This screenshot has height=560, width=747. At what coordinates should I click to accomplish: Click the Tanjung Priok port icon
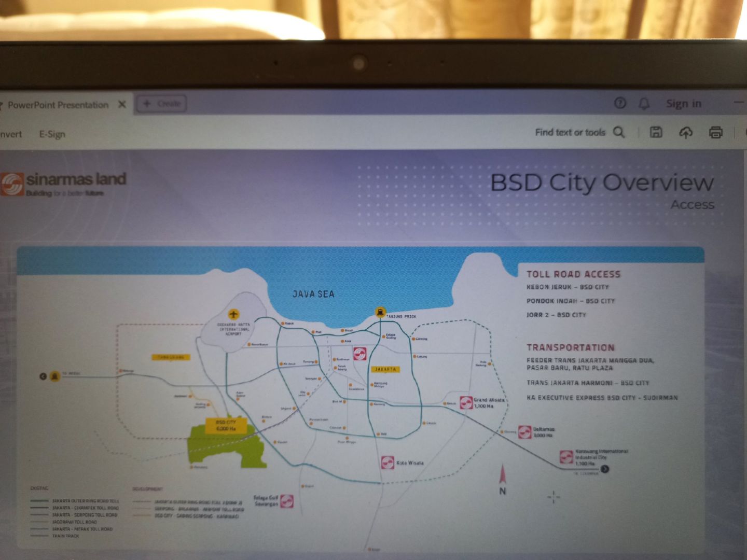[x=380, y=313]
